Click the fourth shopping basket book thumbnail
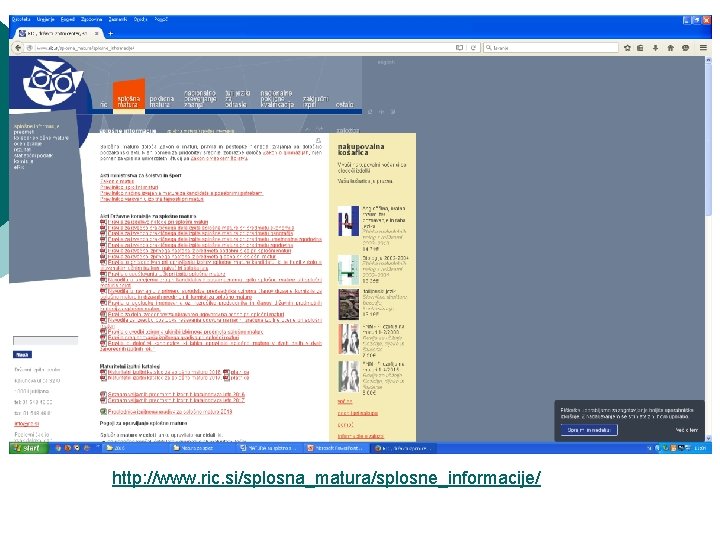Viewport: 720px width, 540px height. tap(348, 339)
